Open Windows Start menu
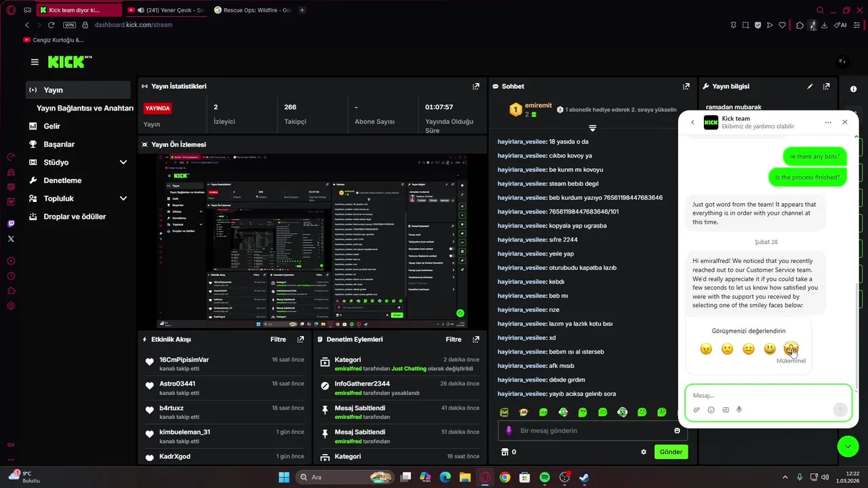The width and height of the screenshot is (868, 488). tap(283, 477)
